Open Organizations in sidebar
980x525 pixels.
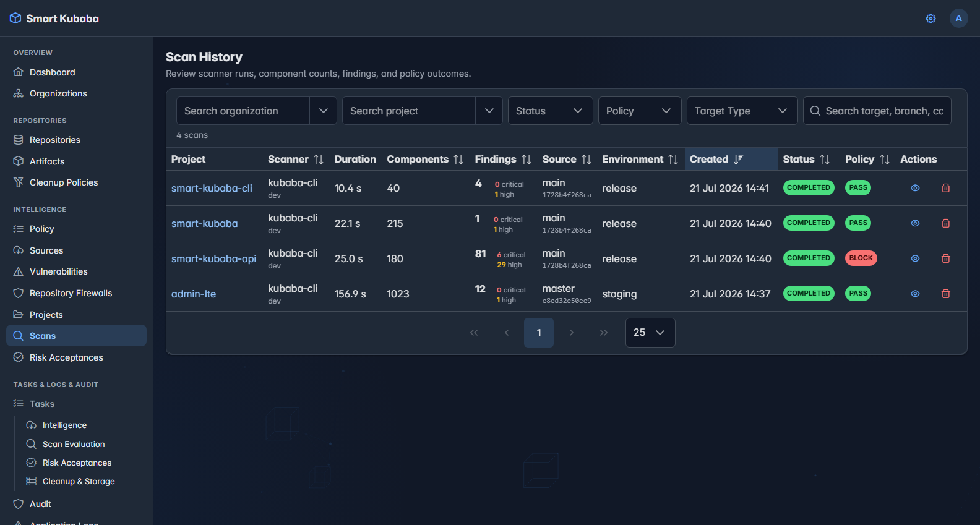[x=76, y=93]
